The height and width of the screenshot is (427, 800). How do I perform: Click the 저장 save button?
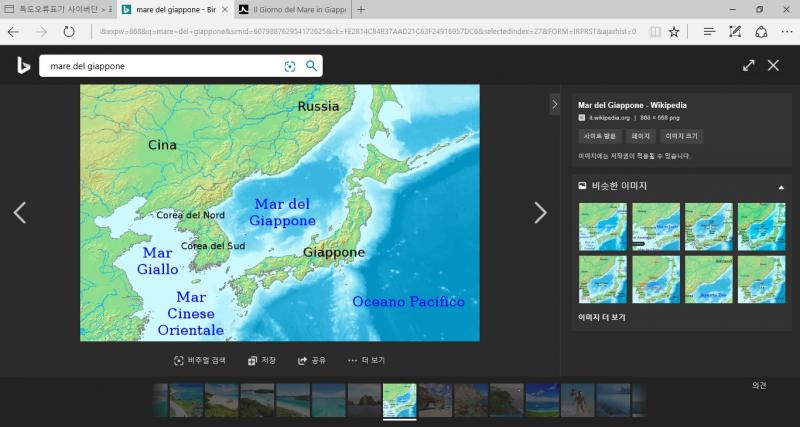[x=261, y=360]
